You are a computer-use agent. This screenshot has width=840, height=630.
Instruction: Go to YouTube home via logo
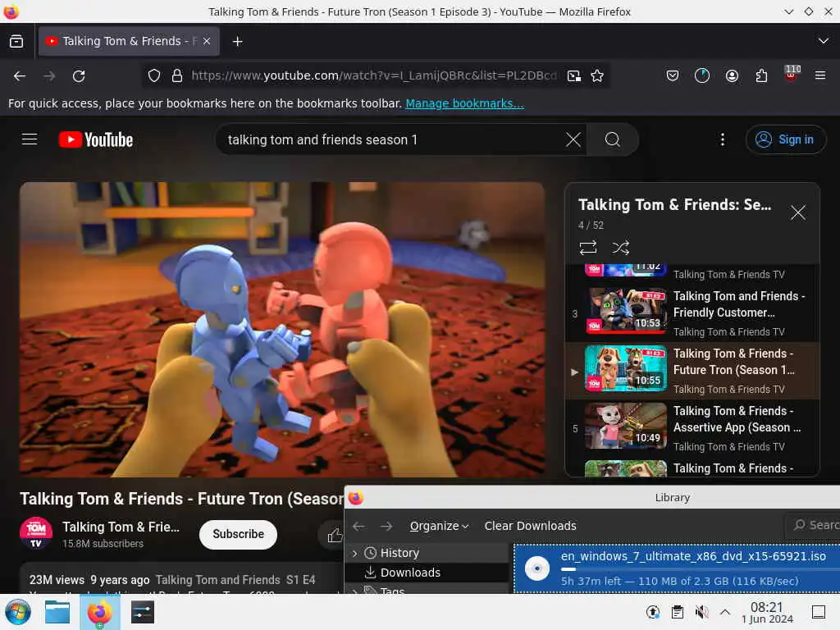tap(96, 139)
